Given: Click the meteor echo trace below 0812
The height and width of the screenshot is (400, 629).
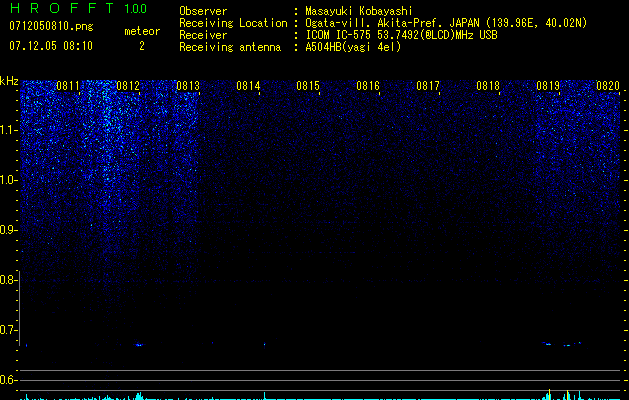Looking at the screenshot, I should click(x=138, y=345).
